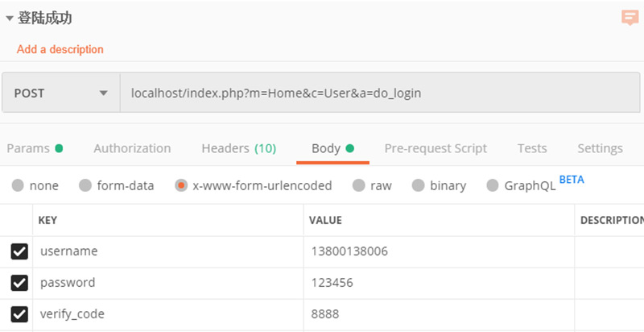Go to the Tests tab

coord(532,148)
